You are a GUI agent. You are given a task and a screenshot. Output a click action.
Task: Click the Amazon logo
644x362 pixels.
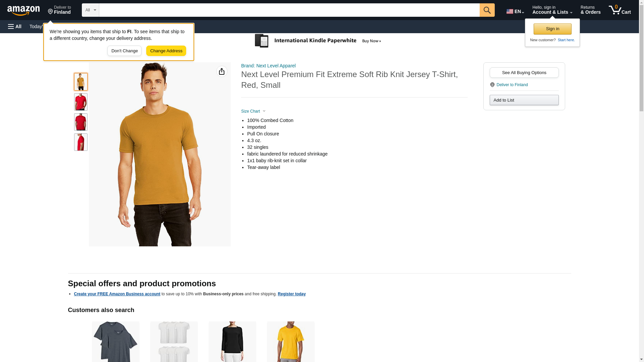(x=23, y=10)
